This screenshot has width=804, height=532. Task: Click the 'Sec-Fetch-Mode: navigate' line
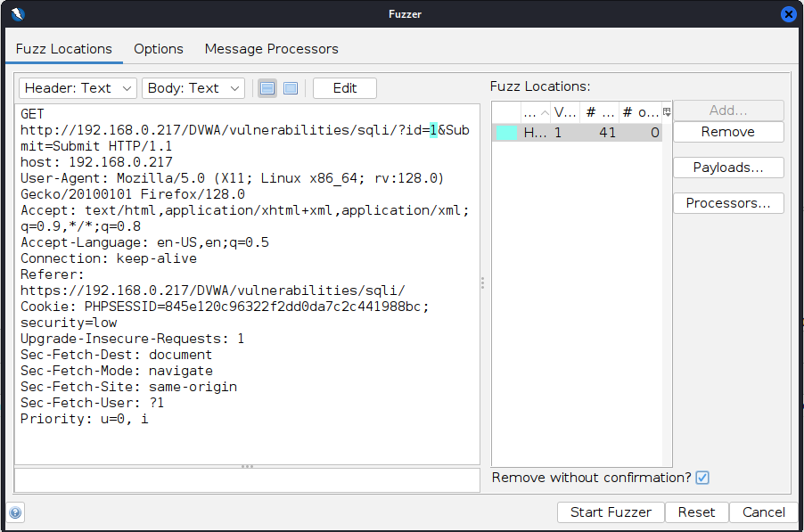pyautogui.click(x=117, y=371)
